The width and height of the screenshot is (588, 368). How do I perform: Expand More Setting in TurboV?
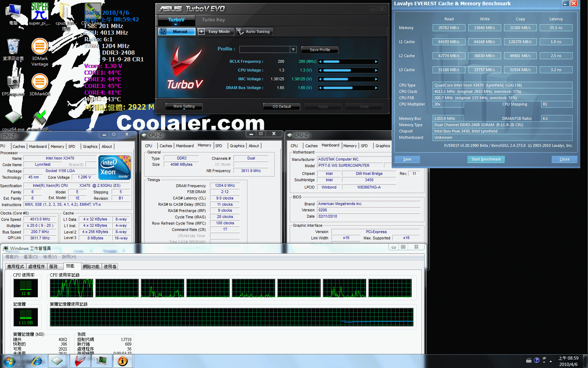[x=184, y=107]
